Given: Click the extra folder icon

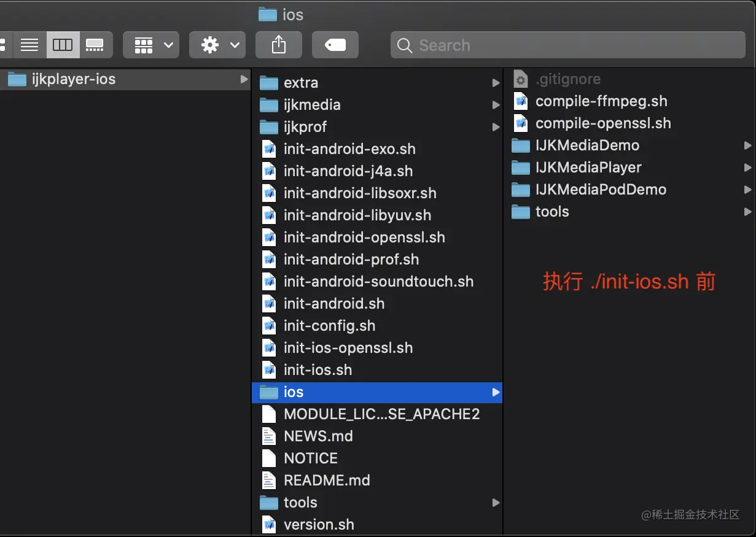Looking at the screenshot, I should pyautogui.click(x=269, y=83).
